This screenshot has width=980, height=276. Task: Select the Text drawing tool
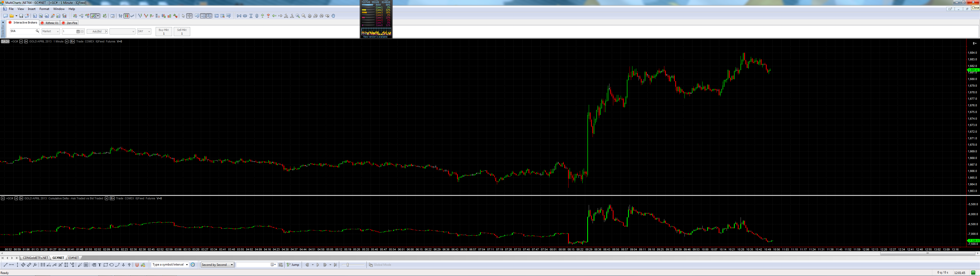click(100, 265)
